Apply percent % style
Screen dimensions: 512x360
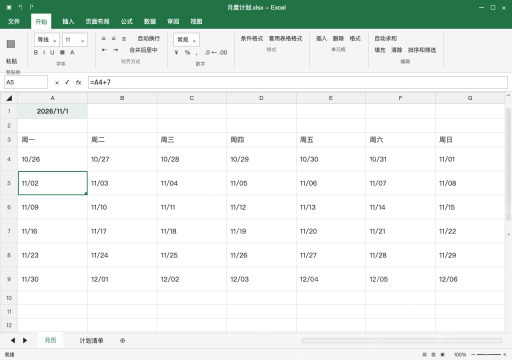coord(187,52)
